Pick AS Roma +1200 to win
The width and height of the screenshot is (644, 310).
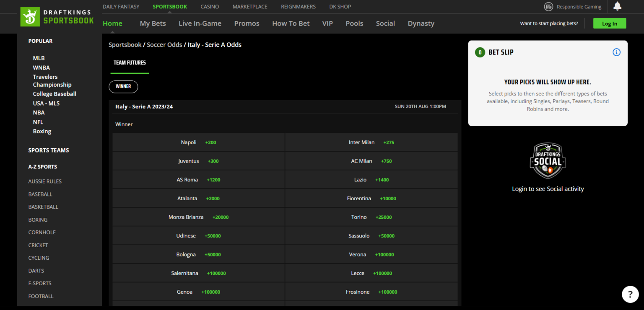[x=199, y=180]
